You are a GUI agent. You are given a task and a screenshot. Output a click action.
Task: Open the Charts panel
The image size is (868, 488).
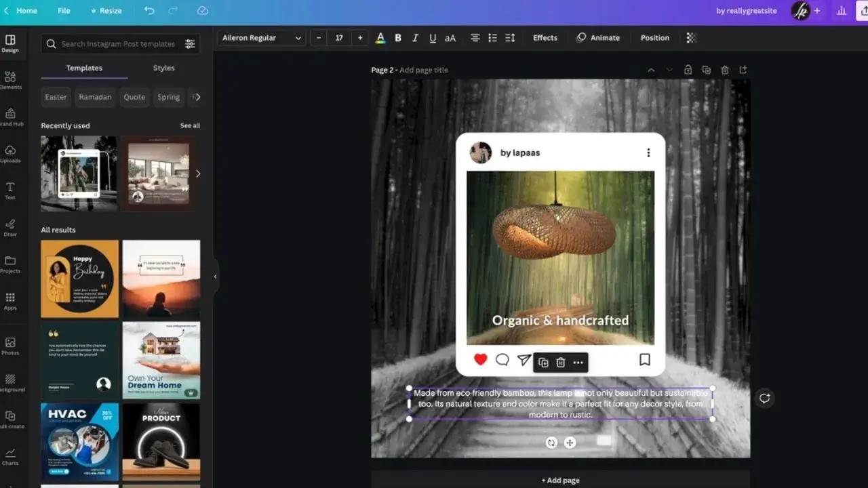point(10,456)
